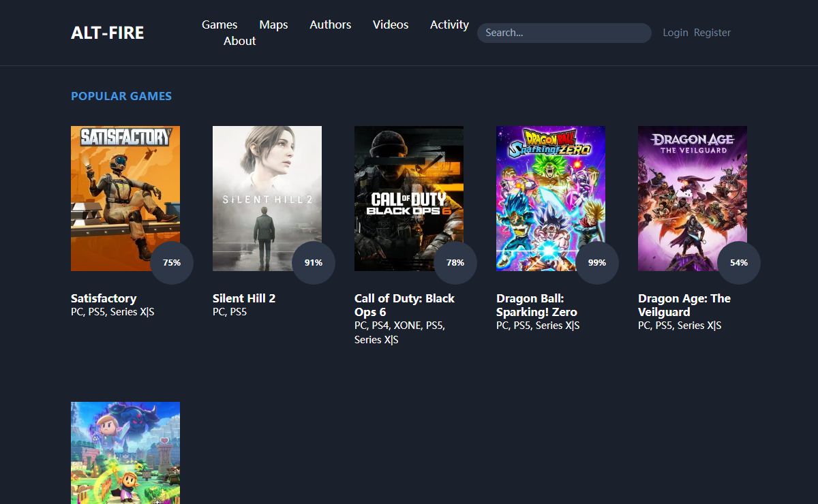Open the About page
The image size is (818, 504).
(x=240, y=41)
